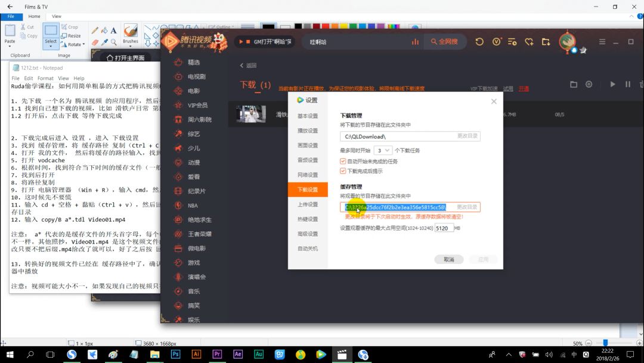
Task: Select the Text tool in Paint
Action: point(114,30)
